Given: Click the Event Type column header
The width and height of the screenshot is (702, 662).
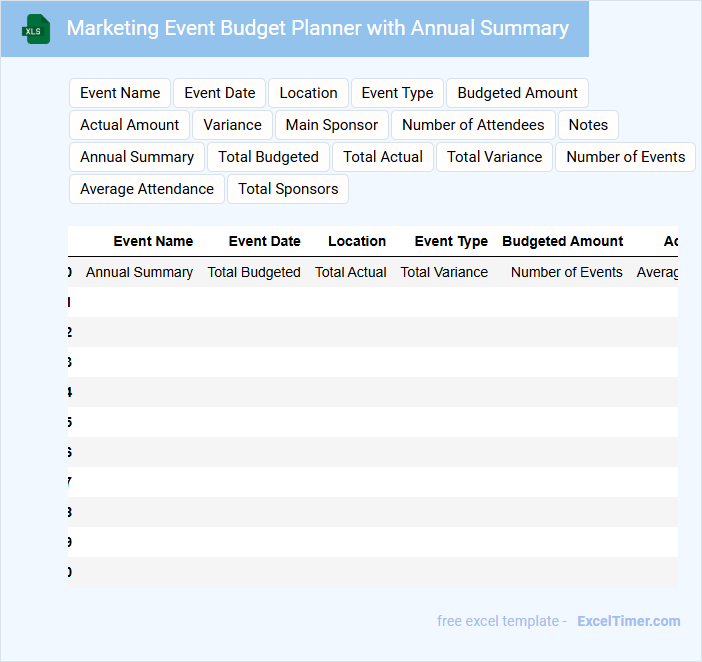Looking at the screenshot, I should click(x=451, y=241).
